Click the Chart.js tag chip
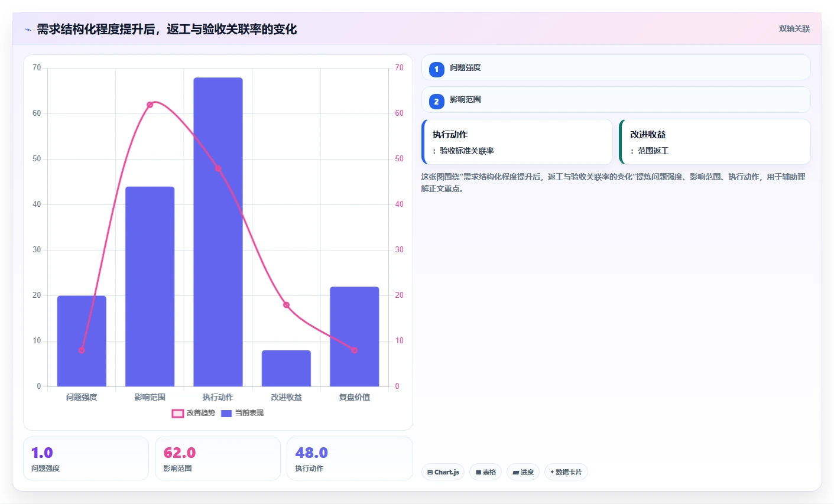The width and height of the screenshot is (834, 504). [443, 472]
